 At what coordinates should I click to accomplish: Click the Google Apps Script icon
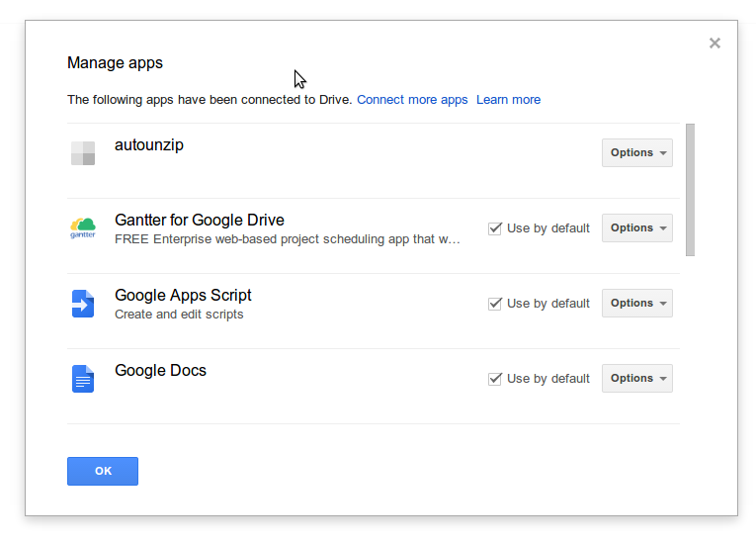pos(83,304)
